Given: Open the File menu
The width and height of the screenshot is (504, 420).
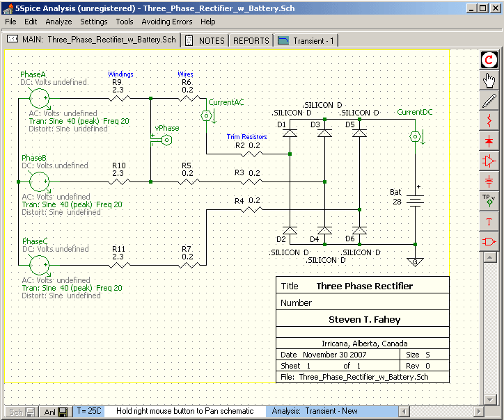Looking at the screenshot, I should [x=10, y=22].
